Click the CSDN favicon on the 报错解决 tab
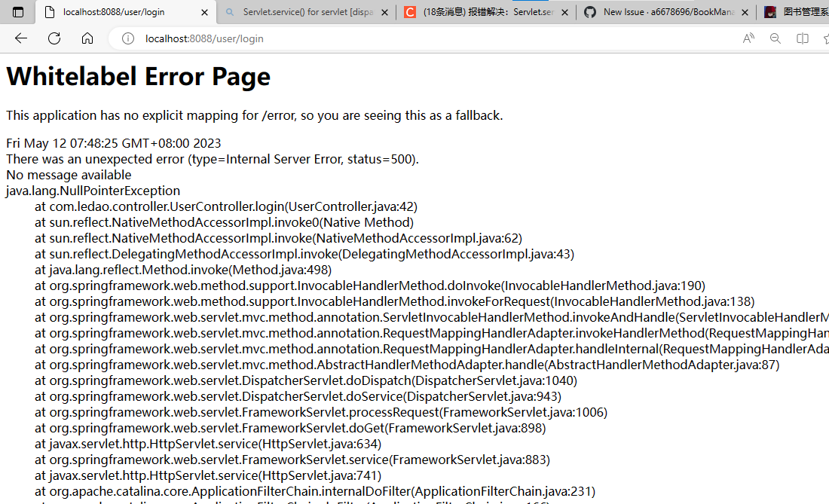The image size is (829, 504). pos(411,12)
